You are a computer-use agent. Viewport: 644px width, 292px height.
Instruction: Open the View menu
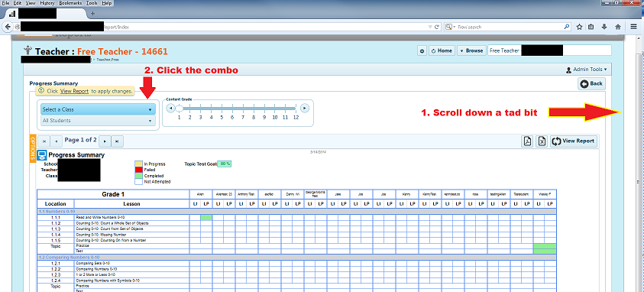pyautogui.click(x=31, y=3)
